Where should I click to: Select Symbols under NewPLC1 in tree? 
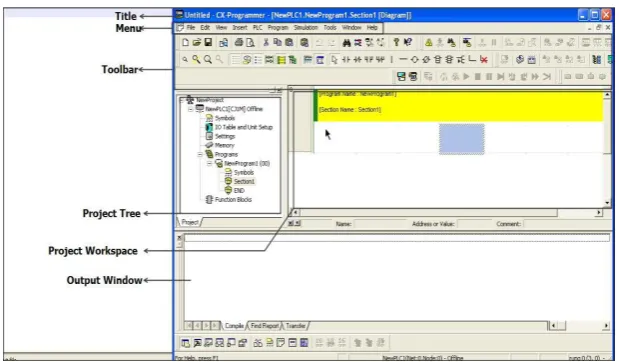click(225, 118)
